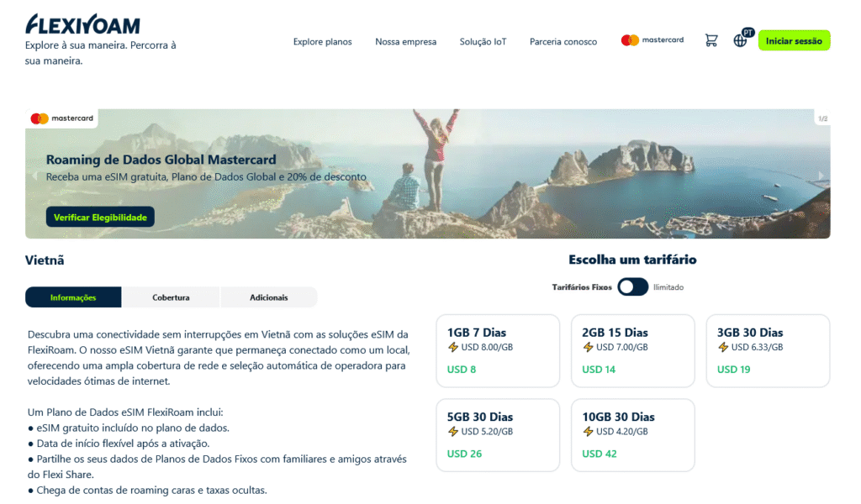Screen dimensions: 861x504
Task: Click the Mastercard badge in the top navigation
Action: click(652, 39)
